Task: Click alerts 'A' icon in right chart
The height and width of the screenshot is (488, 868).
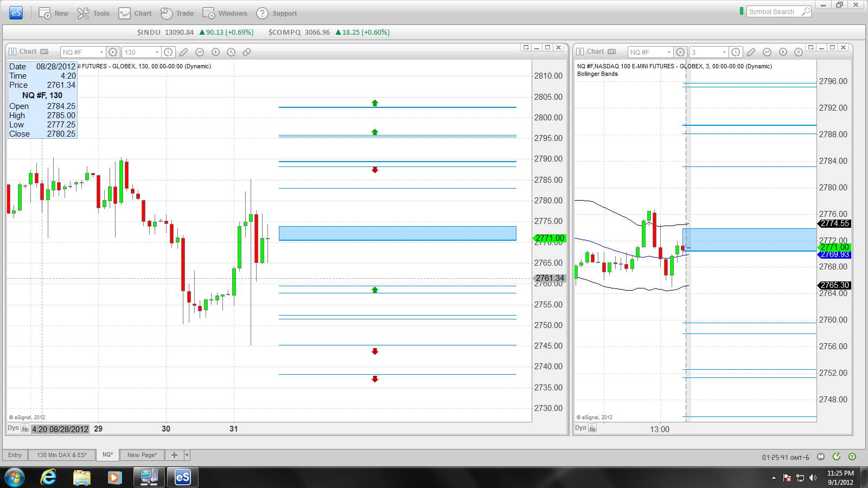Action: pos(799,52)
